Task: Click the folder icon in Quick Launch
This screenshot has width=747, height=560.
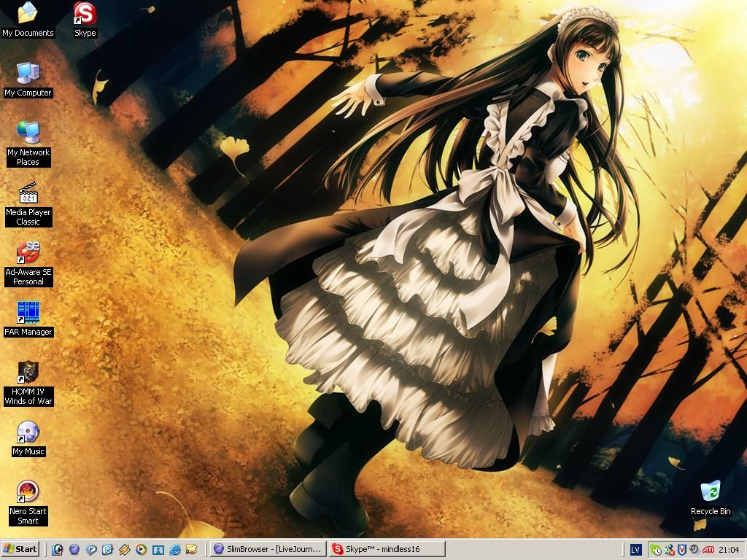Action: click(x=192, y=550)
